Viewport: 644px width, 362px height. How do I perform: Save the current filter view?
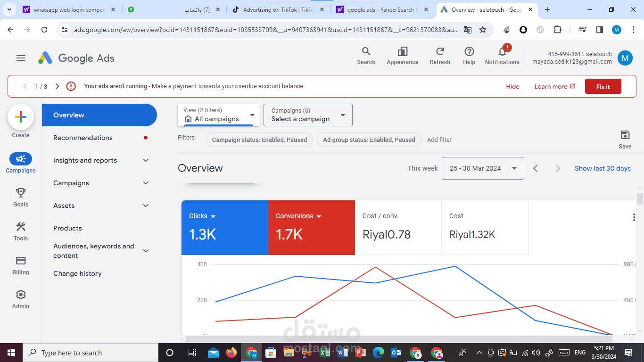pyautogui.click(x=625, y=140)
